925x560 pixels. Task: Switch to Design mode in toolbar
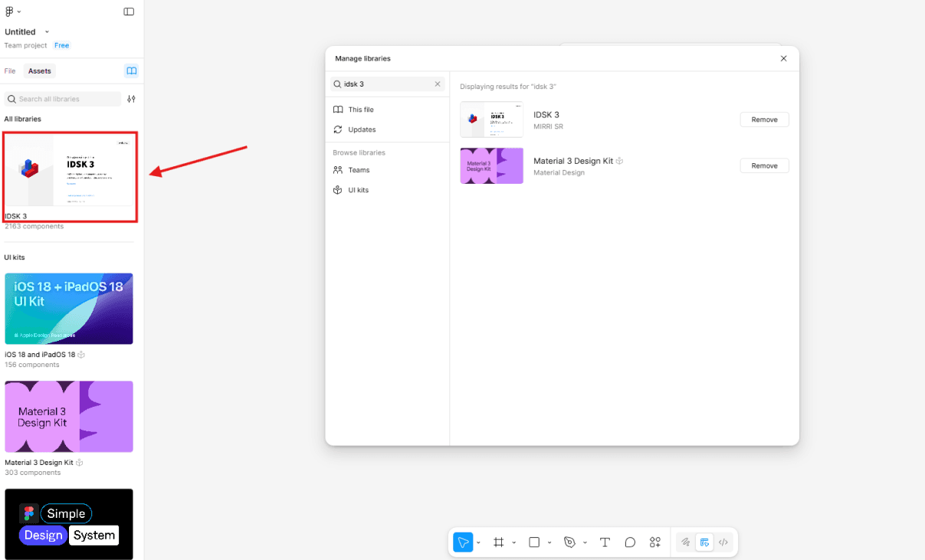[x=704, y=542]
